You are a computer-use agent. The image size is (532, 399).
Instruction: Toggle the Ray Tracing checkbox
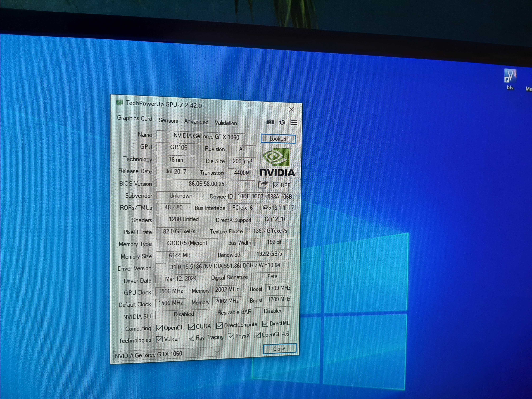[x=191, y=338]
